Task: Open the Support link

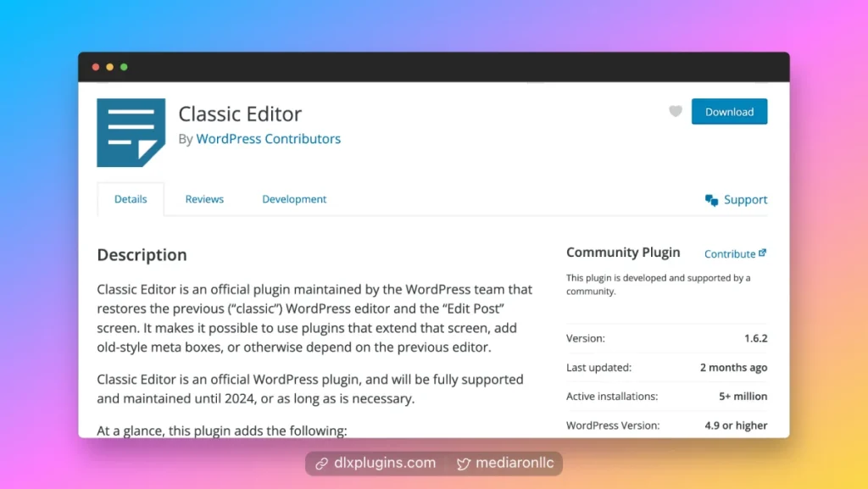Action: (x=745, y=200)
